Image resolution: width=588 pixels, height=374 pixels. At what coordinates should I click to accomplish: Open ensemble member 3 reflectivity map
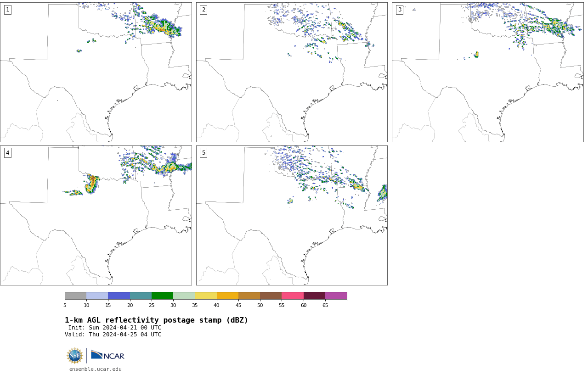(x=487, y=72)
